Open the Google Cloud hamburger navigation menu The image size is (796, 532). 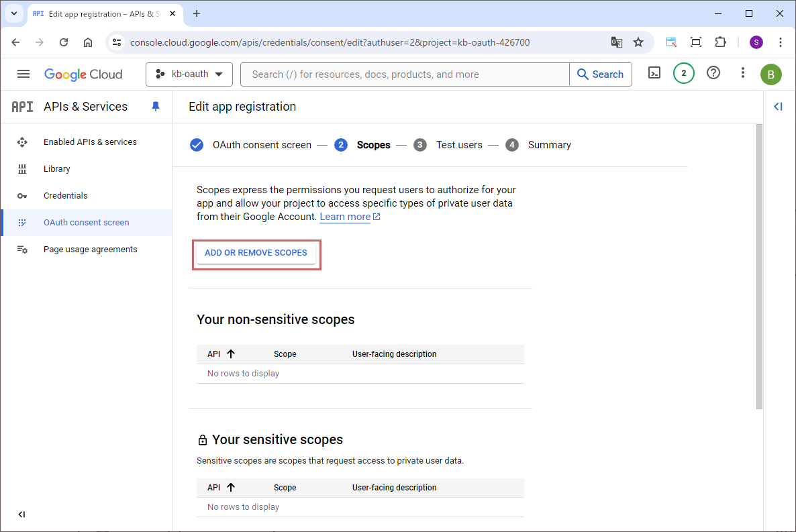click(23, 74)
